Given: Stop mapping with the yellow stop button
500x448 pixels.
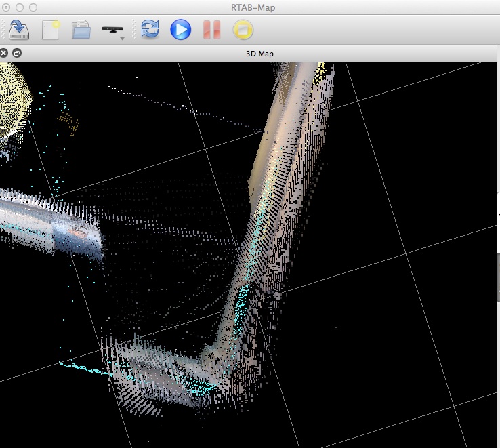Looking at the screenshot, I should click(x=243, y=30).
